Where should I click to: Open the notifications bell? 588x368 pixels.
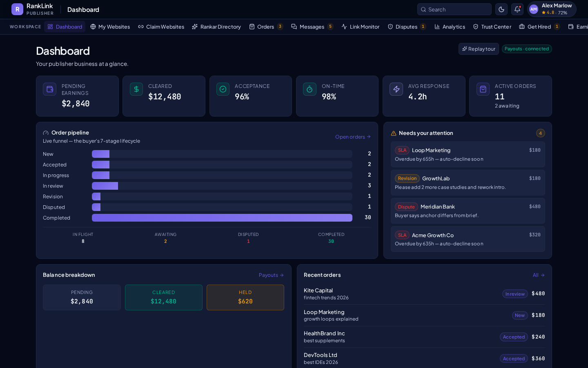pos(517,9)
